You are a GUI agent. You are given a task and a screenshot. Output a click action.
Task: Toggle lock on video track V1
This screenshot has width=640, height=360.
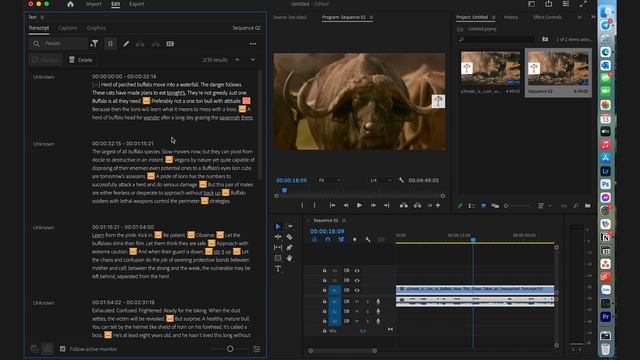(x=324, y=290)
